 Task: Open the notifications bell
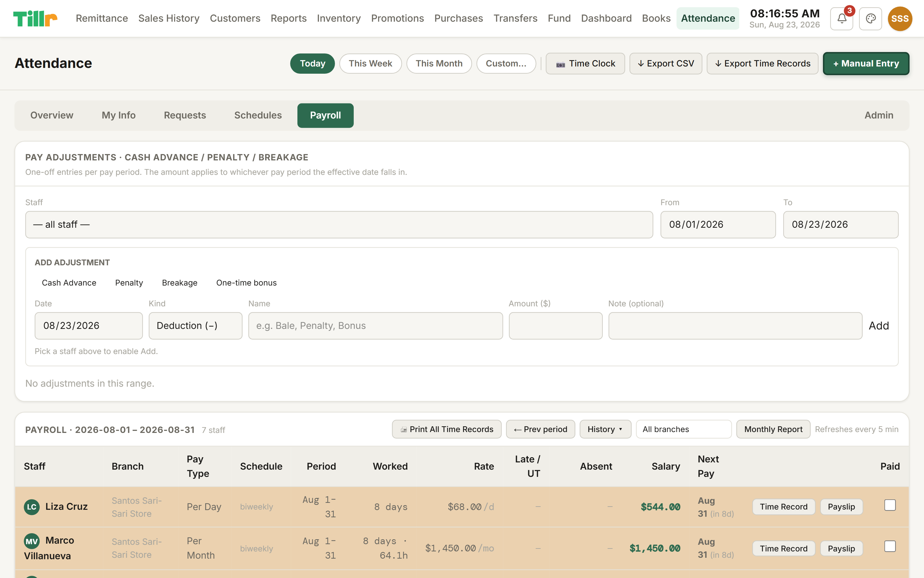click(x=841, y=18)
